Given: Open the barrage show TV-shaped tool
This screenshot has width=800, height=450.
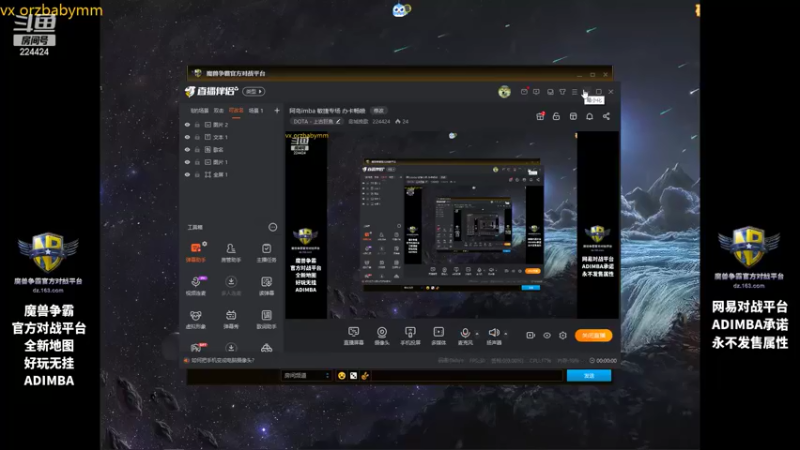Looking at the screenshot, I should [231, 319].
